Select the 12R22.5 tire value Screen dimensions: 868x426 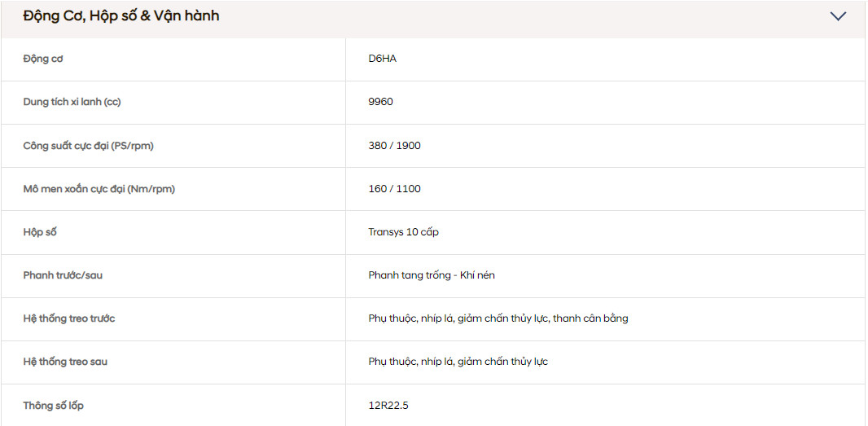click(388, 405)
